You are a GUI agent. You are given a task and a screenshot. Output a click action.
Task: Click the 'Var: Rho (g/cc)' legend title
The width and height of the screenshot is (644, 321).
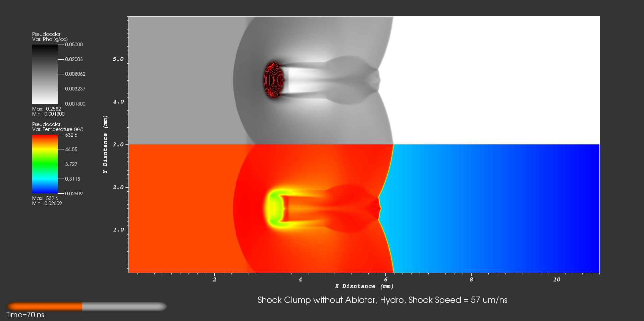pyautogui.click(x=50, y=39)
